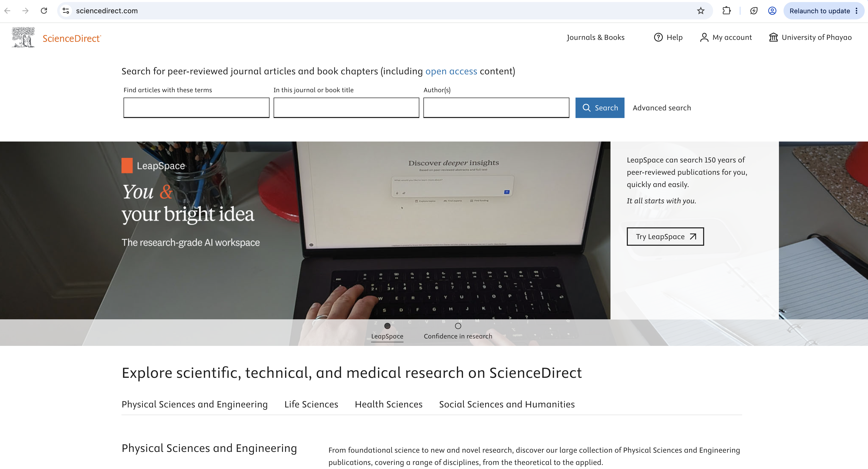Switch to the Life Sciences tab

[x=311, y=404]
